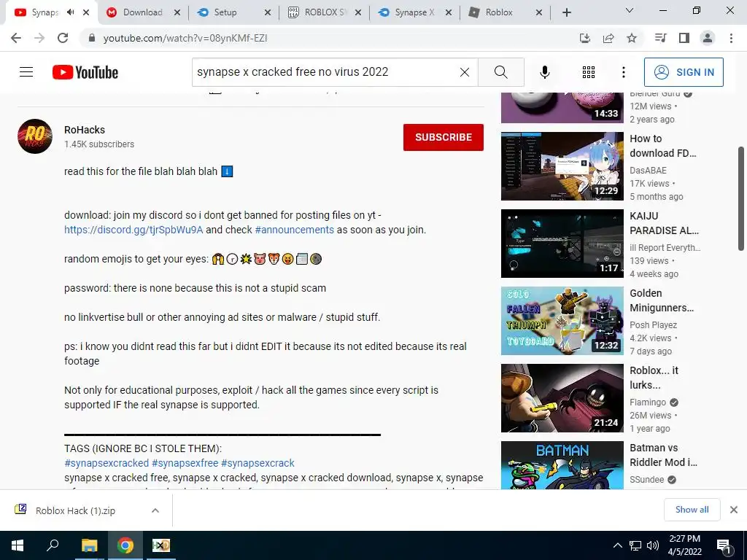Open Golden Minigunners video thumbnail
The width and height of the screenshot is (747, 560).
[x=562, y=321]
